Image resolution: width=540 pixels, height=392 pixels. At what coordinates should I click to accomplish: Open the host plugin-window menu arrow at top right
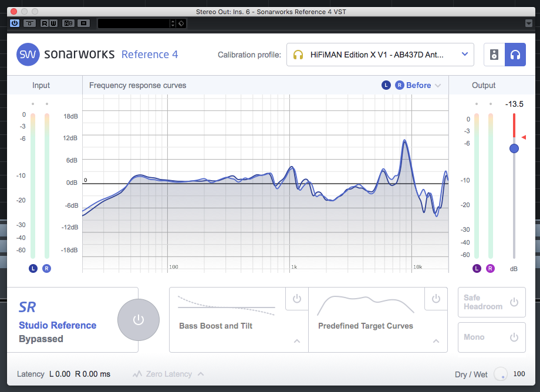coord(529,23)
